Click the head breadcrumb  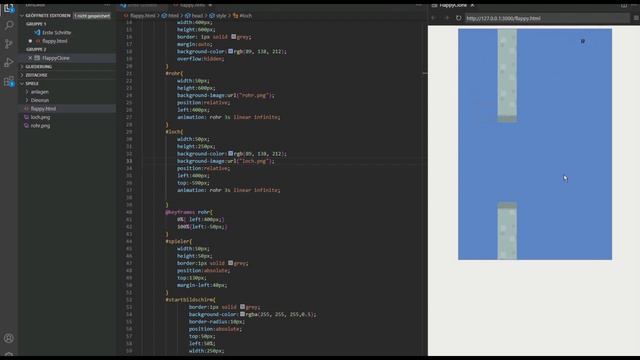click(x=197, y=16)
